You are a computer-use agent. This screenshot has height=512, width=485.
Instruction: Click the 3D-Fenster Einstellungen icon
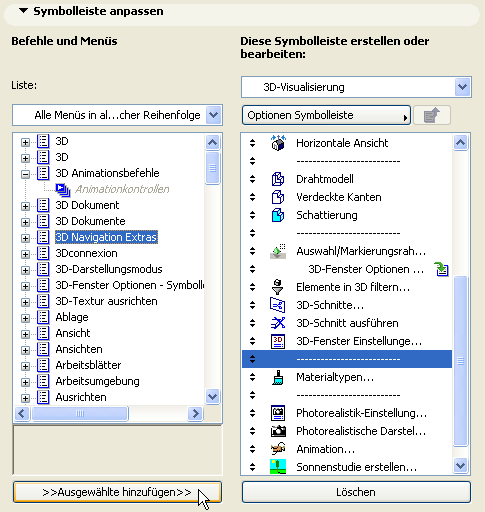(x=278, y=341)
